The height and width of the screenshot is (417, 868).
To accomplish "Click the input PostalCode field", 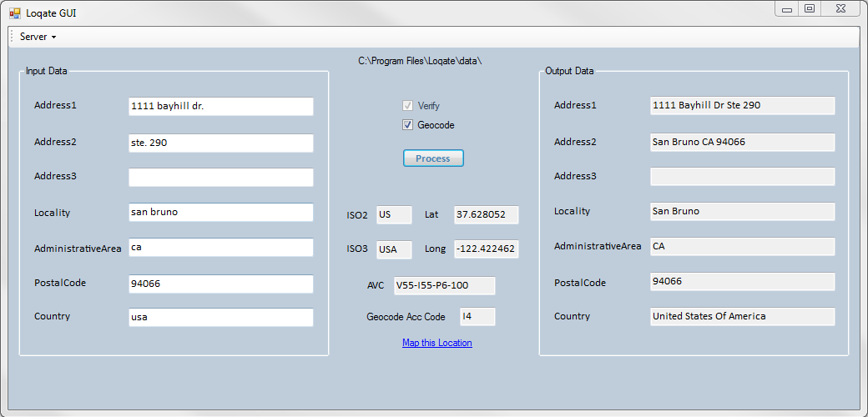I will [x=221, y=284].
